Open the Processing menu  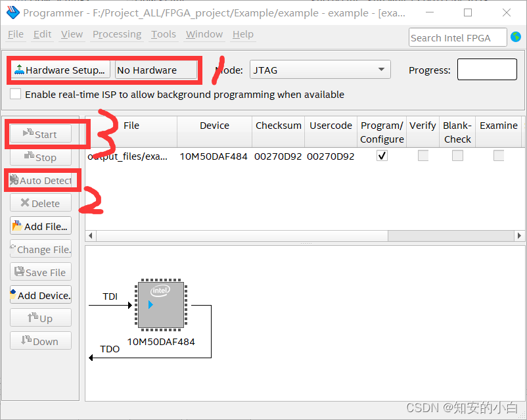tap(117, 34)
